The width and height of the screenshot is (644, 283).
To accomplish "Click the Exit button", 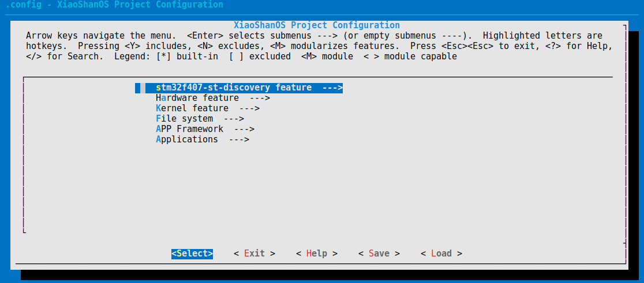I will point(254,254).
